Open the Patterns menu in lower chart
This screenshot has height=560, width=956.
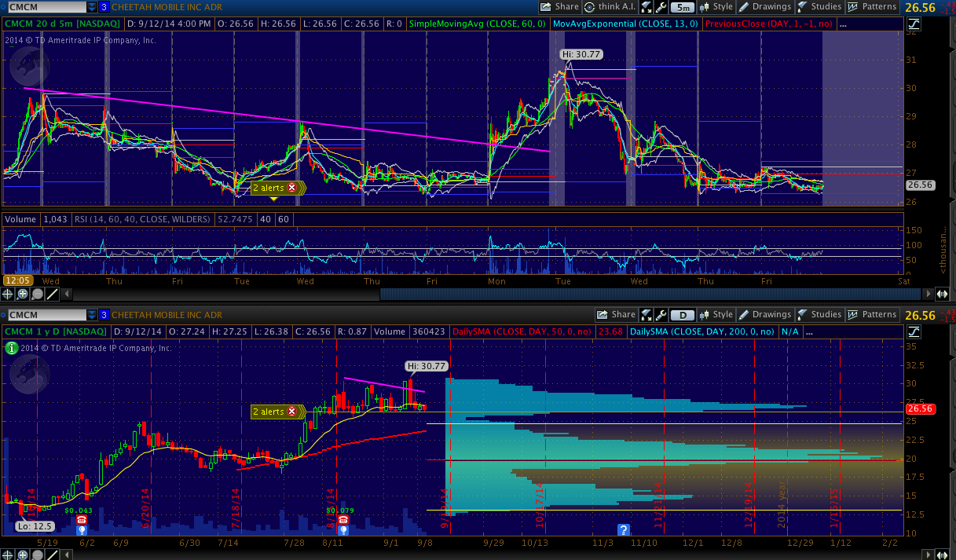click(872, 315)
